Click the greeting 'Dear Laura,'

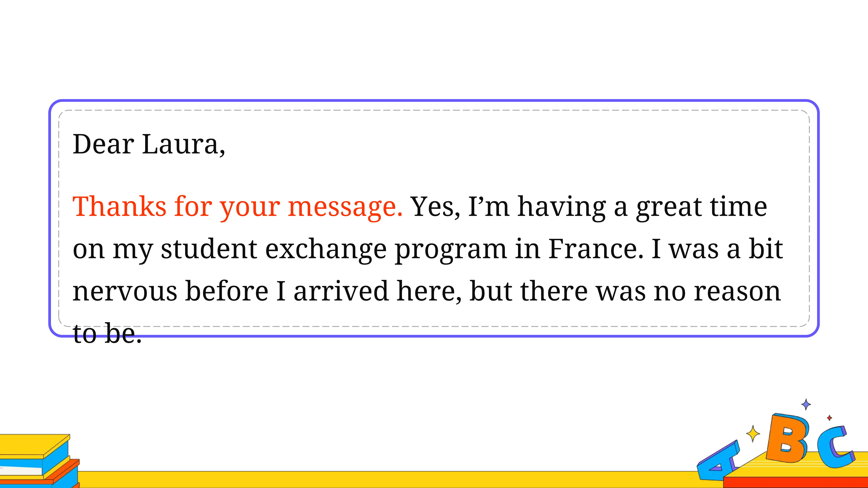point(149,144)
